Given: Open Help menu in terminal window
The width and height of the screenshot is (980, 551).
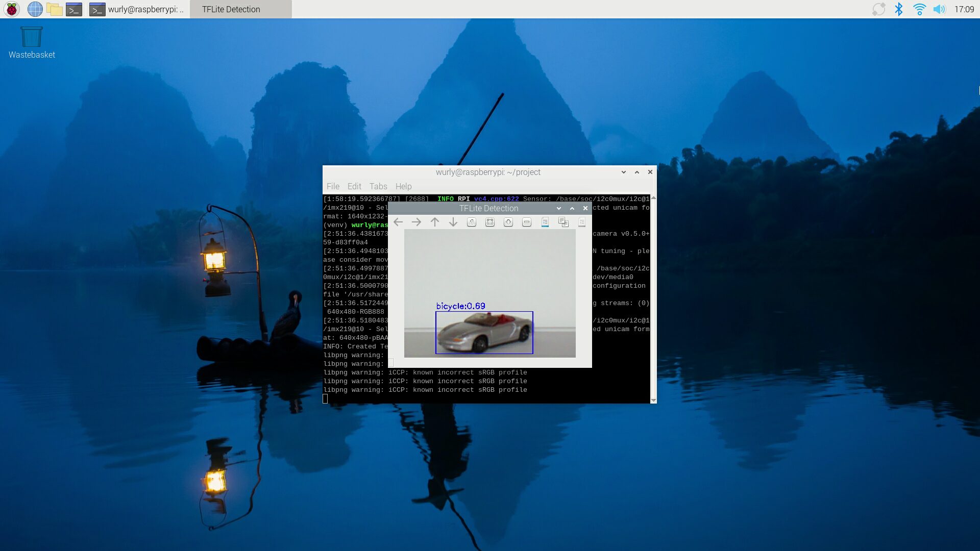Looking at the screenshot, I should click(x=403, y=186).
